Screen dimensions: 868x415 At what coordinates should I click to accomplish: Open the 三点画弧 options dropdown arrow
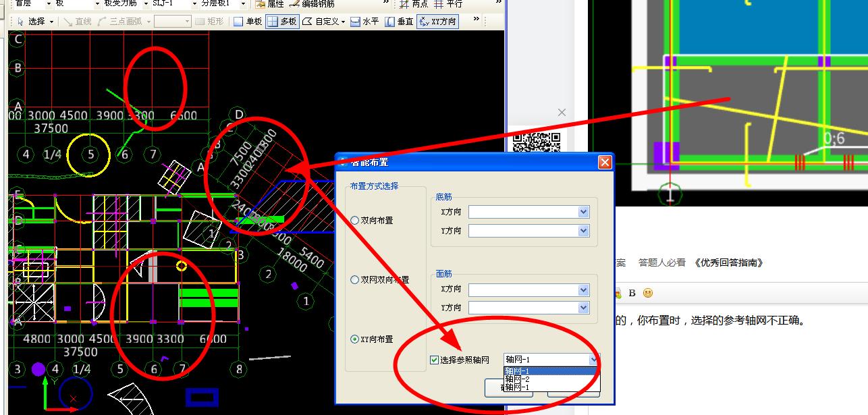click(x=147, y=22)
